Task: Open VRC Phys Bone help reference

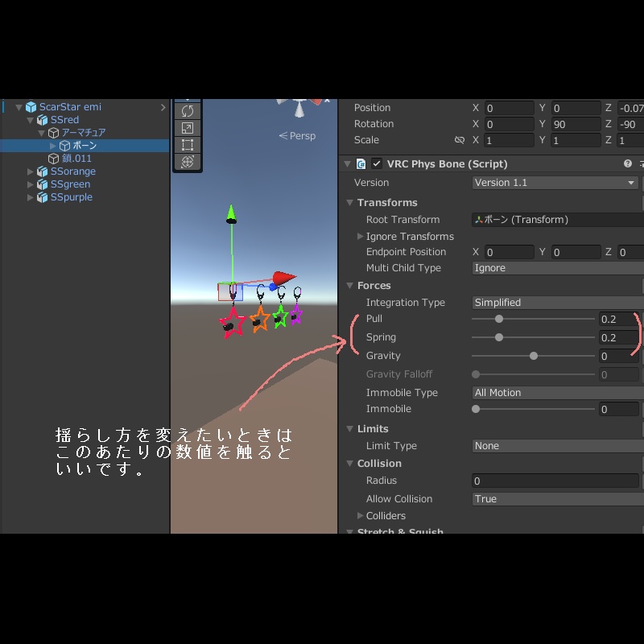Action: (x=628, y=164)
